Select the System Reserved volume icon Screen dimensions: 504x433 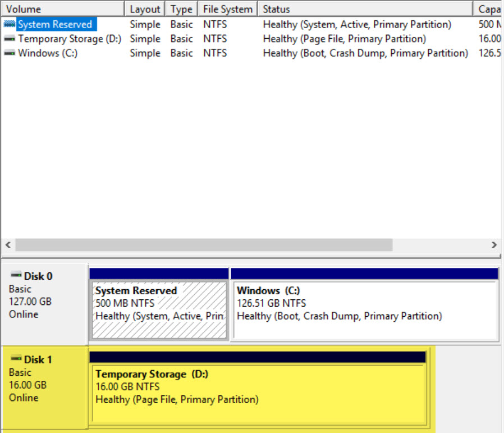tap(10, 24)
